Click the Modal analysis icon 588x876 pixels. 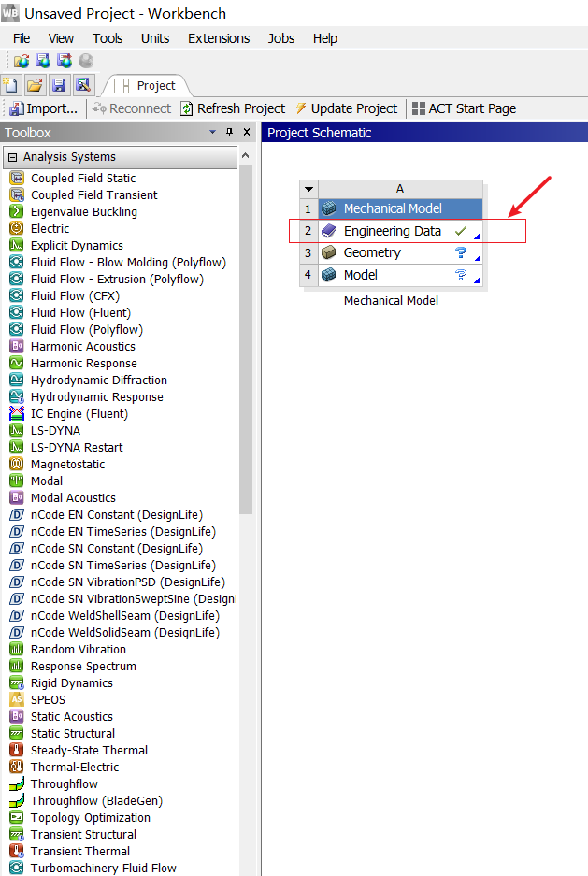17,481
